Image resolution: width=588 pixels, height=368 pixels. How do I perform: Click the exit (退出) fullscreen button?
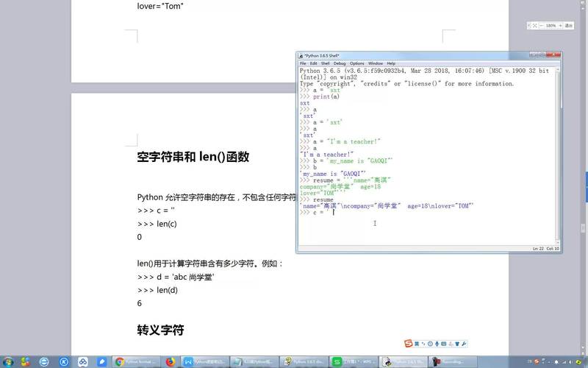tap(569, 26)
